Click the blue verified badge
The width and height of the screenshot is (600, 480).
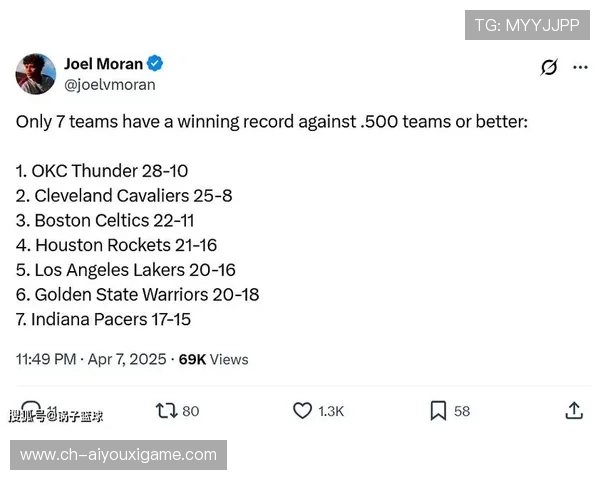(156, 64)
